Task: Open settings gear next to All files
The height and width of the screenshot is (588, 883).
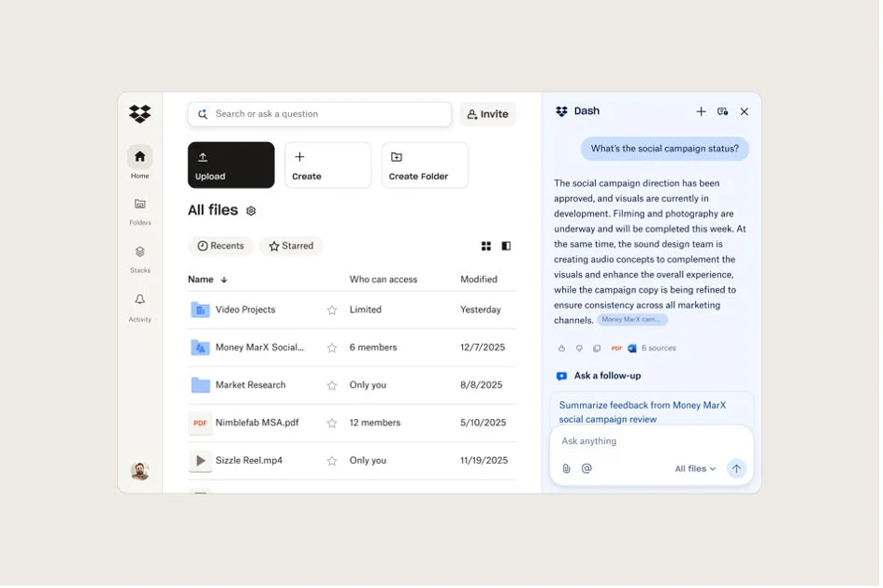Action: [x=250, y=210]
